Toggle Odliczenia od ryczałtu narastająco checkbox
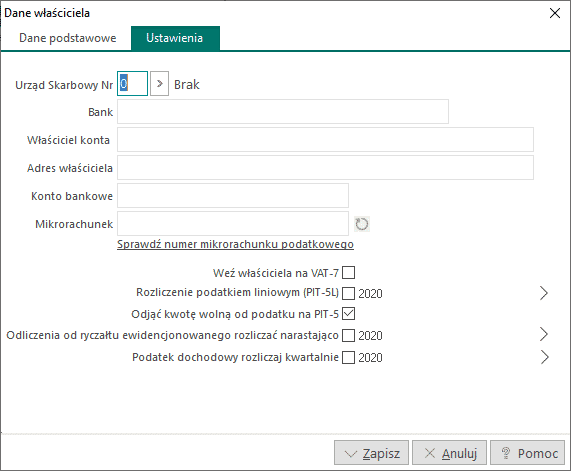The height and width of the screenshot is (471, 571). tap(348, 335)
